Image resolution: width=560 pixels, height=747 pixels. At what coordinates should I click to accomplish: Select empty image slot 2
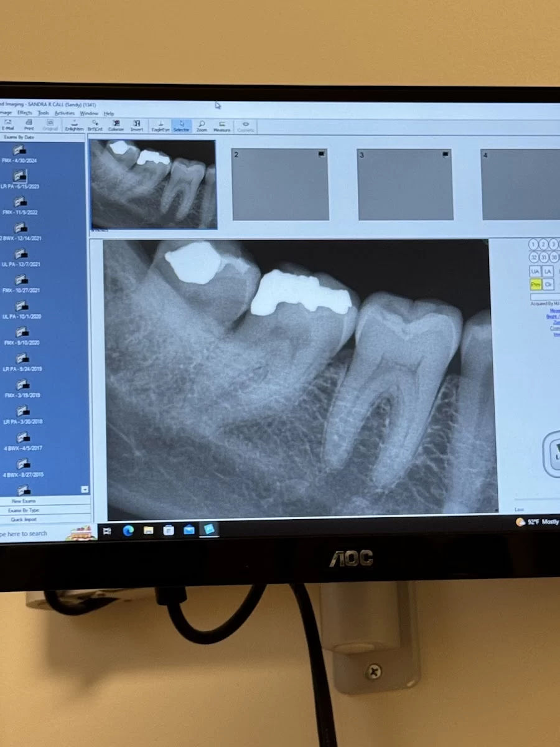point(280,184)
